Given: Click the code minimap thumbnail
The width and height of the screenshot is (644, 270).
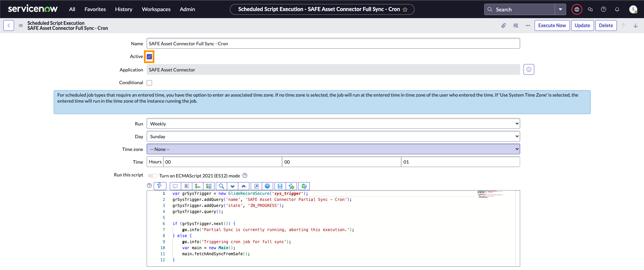Looking at the screenshot, I should point(490,194).
